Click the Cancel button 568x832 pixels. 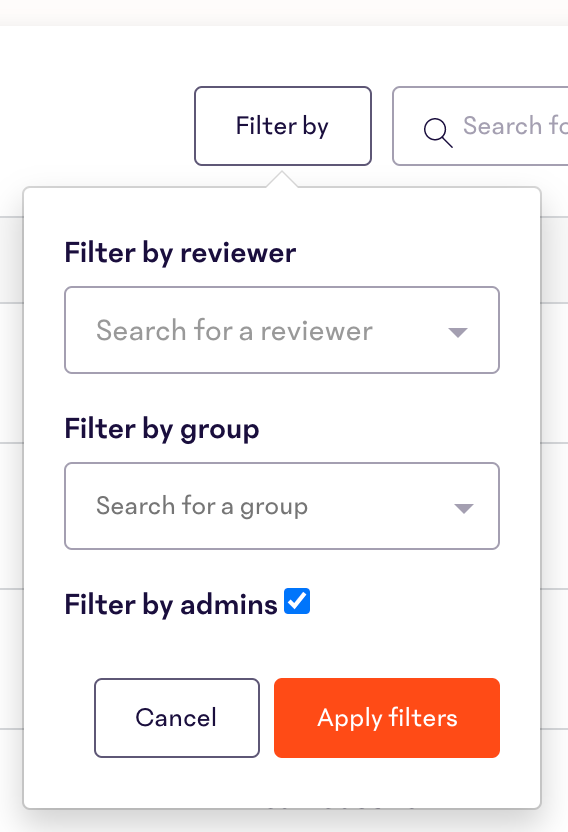(177, 718)
